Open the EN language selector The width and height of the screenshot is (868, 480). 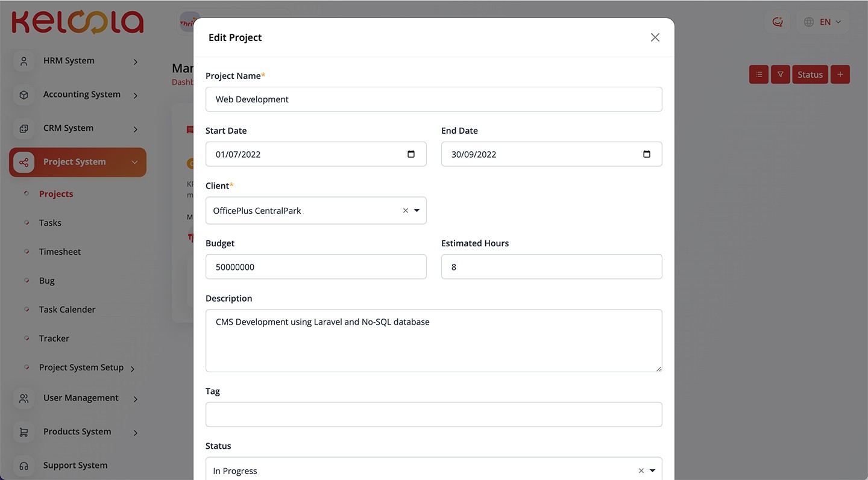[x=823, y=22]
